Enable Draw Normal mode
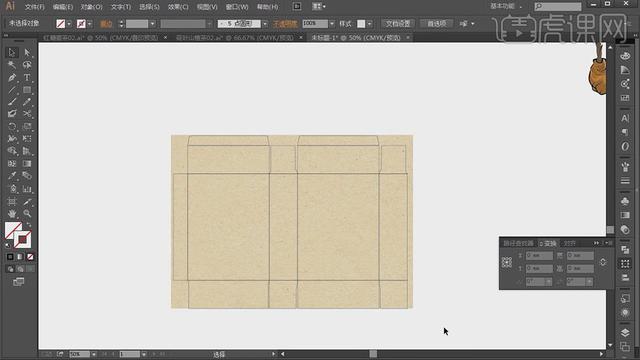640x360 pixels. pos(10,269)
